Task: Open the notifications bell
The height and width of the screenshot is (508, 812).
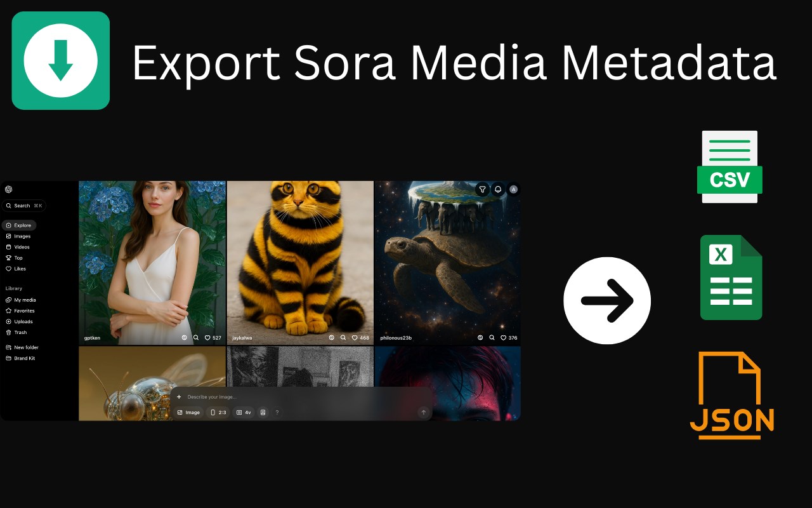Action: 498,189
